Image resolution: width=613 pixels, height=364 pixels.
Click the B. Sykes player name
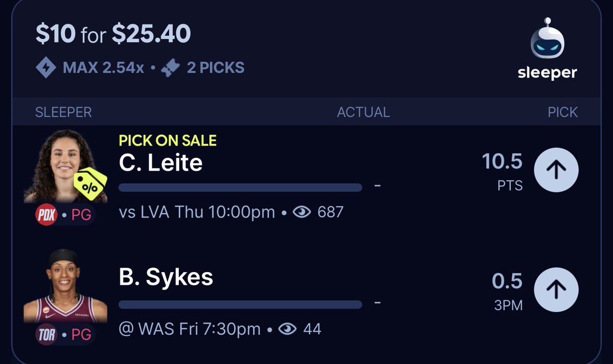click(x=166, y=278)
